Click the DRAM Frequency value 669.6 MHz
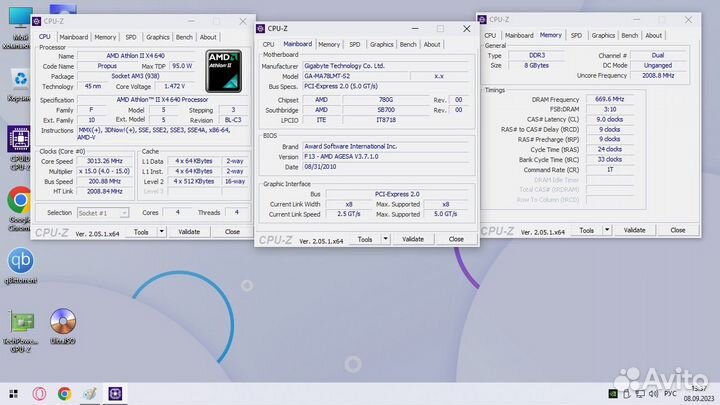This screenshot has width=720, height=405. [609, 99]
